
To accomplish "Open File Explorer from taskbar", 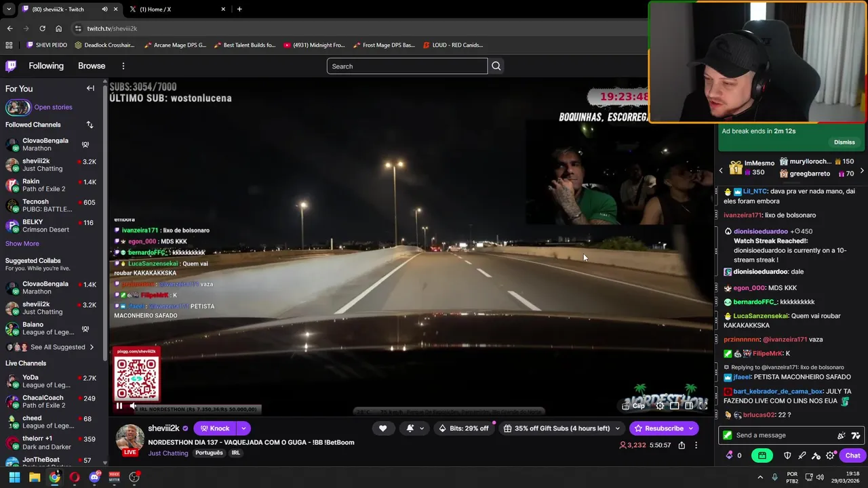I will (35, 477).
